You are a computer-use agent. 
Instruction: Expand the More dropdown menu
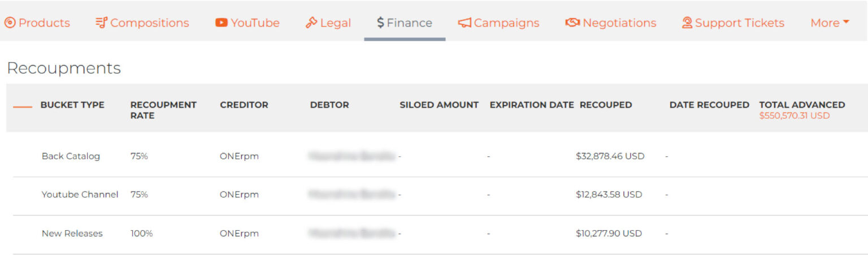[830, 23]
